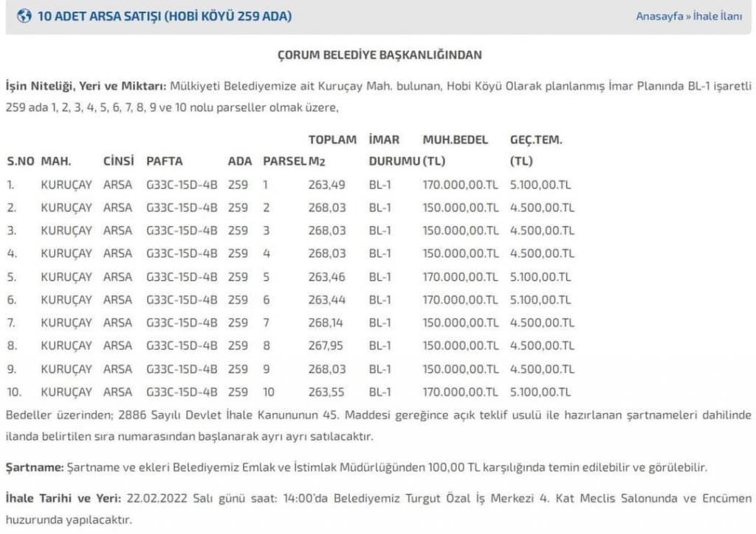
Task: Click the CİNSİ column header
Action: pos(118,161)
